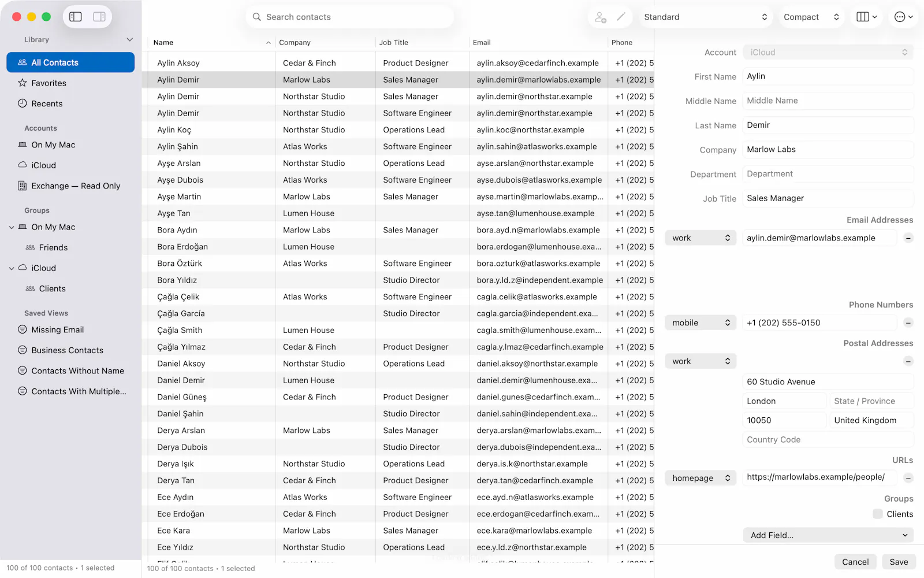Click the First Name field
924x578 pixels.
click(828, 76)
